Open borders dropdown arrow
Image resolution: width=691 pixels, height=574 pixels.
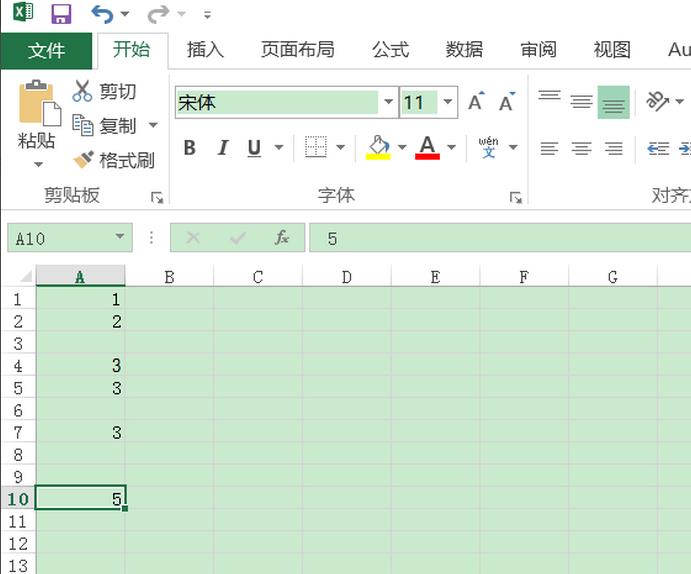pyautogui.click(x=341, y=147)
